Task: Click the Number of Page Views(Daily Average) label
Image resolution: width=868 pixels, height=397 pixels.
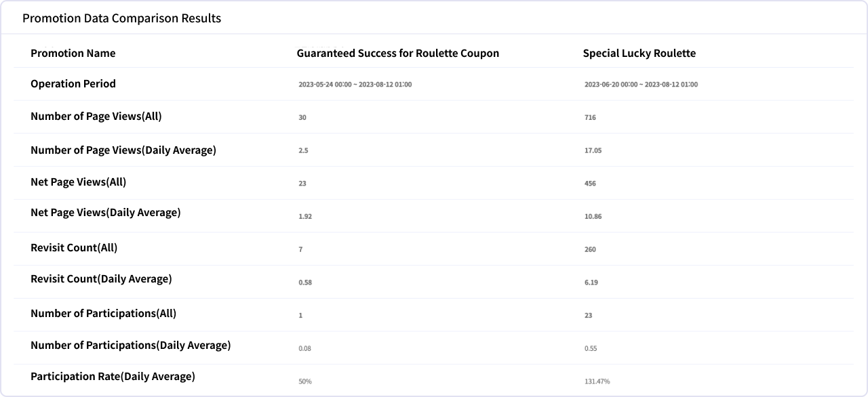Action: [123, 150]
